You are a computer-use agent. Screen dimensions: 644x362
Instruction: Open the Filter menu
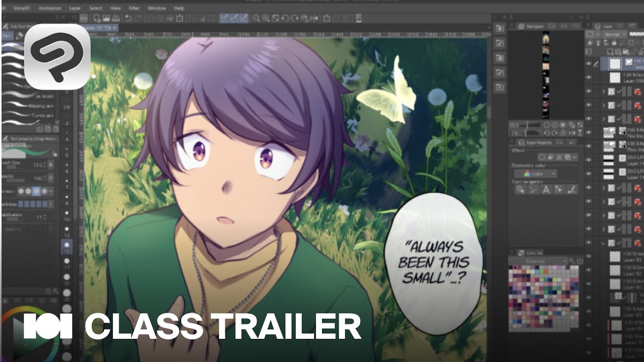(134, 8)
